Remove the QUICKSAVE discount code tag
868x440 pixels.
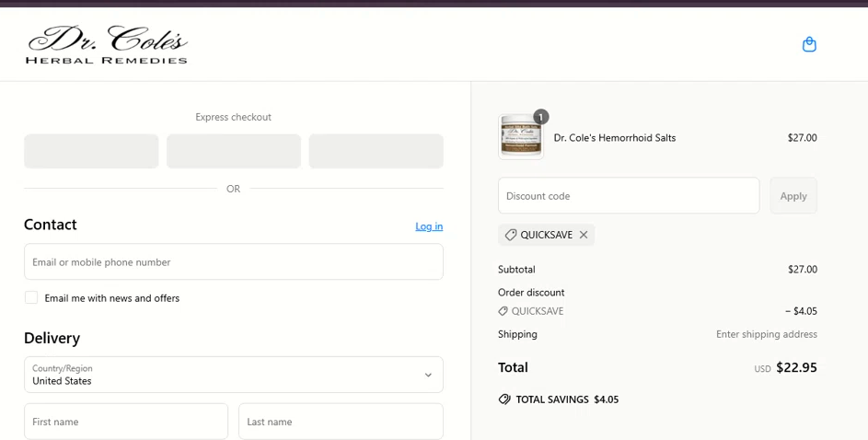[584, 235]
